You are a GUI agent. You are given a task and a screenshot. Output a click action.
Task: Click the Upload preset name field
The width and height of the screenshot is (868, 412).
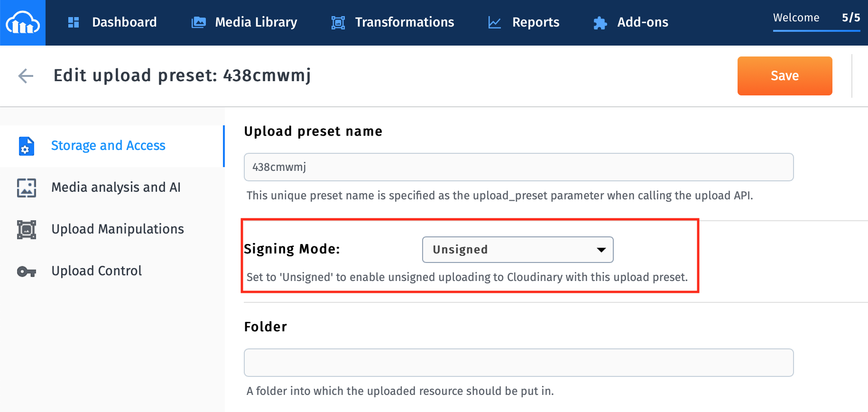[x=518, y=167]
